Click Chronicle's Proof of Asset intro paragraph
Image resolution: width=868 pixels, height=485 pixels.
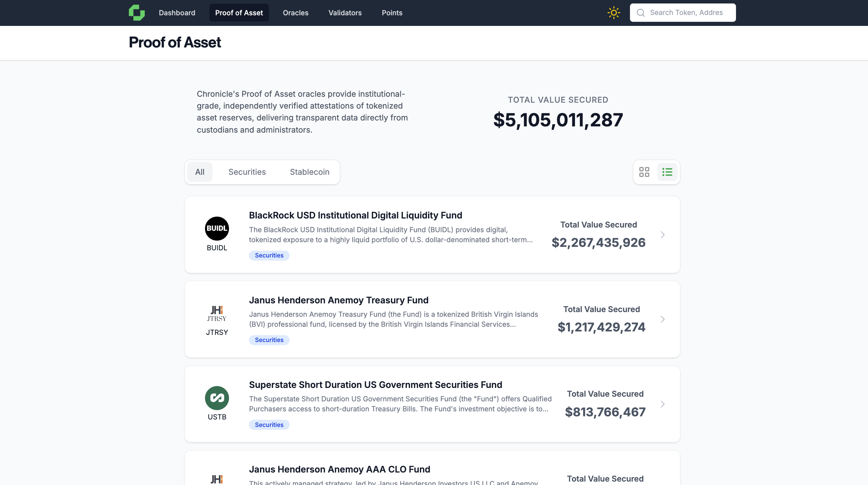(302, 111)
